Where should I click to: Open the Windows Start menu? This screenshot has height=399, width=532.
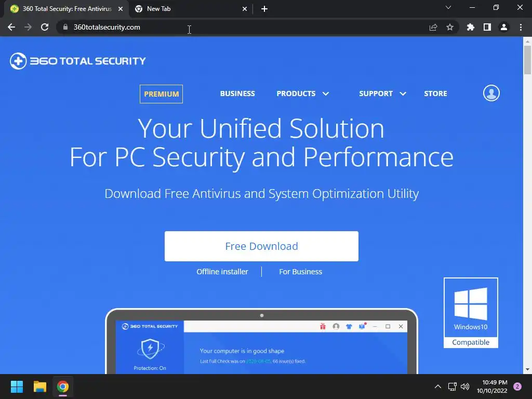[17, 387]
